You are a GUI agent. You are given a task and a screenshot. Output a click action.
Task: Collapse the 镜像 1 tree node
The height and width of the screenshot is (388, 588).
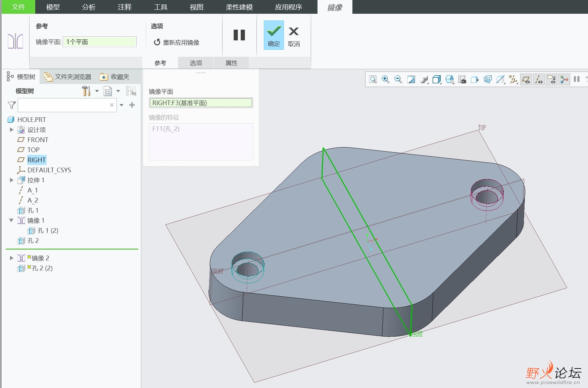pyautogui.click(x=11, y=220)
